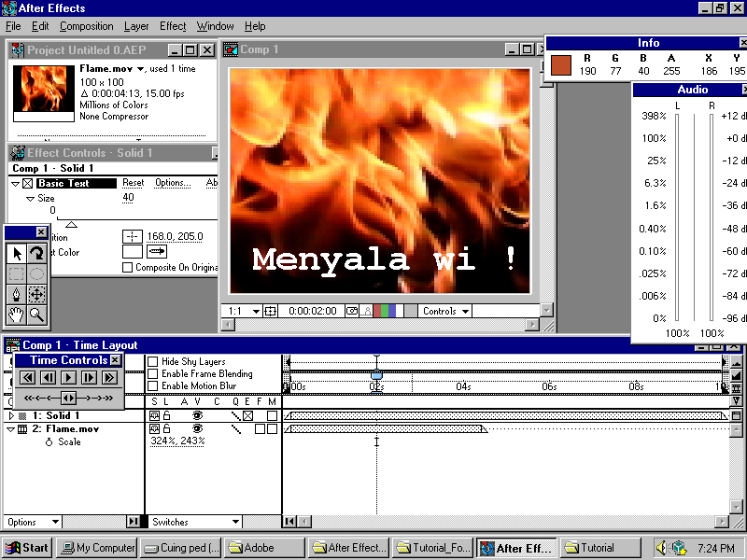Select the Rotation tool

(36, 253)
